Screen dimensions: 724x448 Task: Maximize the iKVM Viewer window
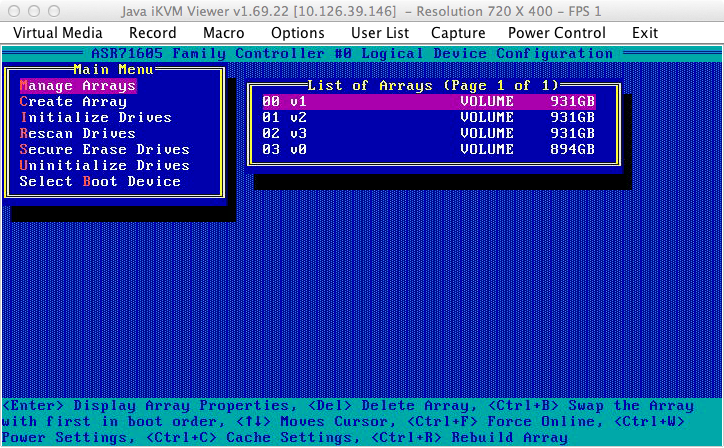point(54,11)
